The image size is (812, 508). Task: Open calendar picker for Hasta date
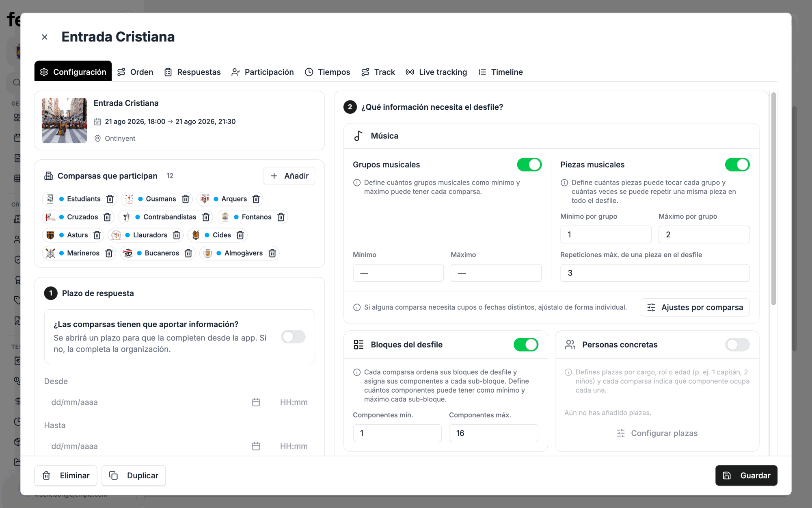click(x=256, y=446)
